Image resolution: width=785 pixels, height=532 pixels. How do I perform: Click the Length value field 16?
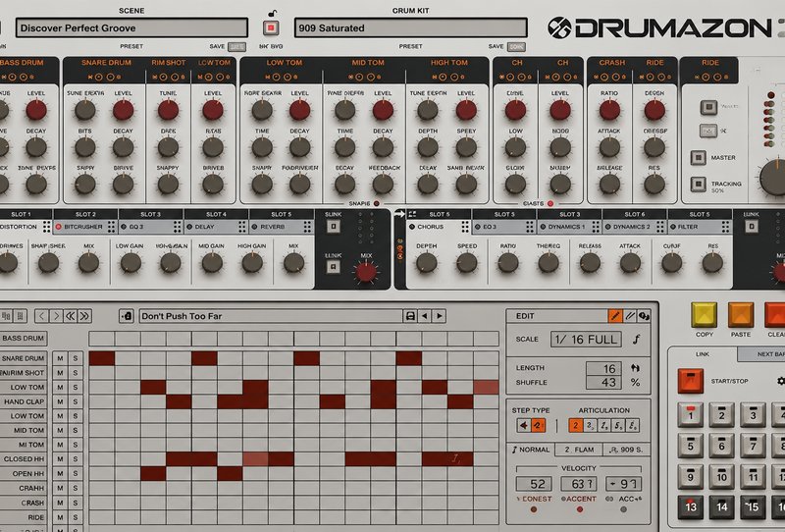click(603, 369)
